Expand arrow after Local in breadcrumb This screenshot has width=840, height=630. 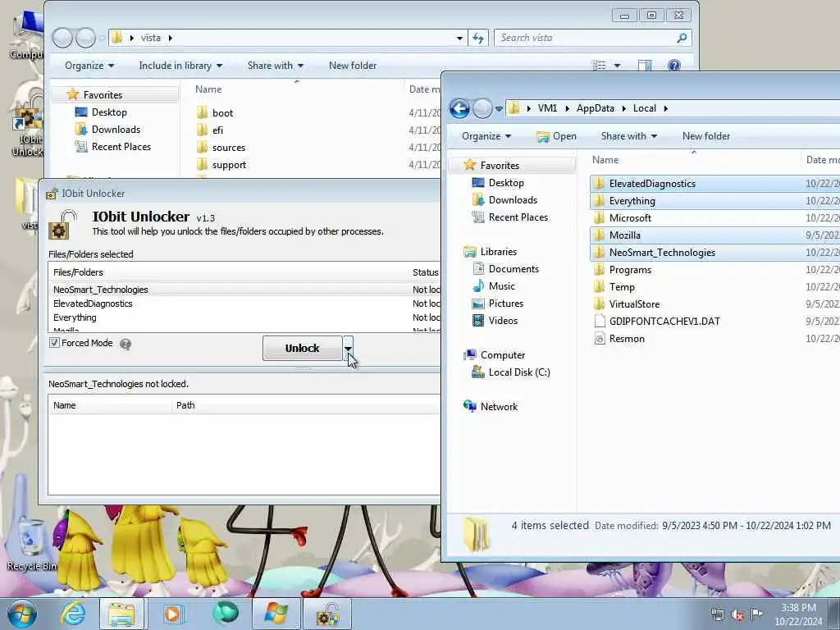click(x=666, y=108)
